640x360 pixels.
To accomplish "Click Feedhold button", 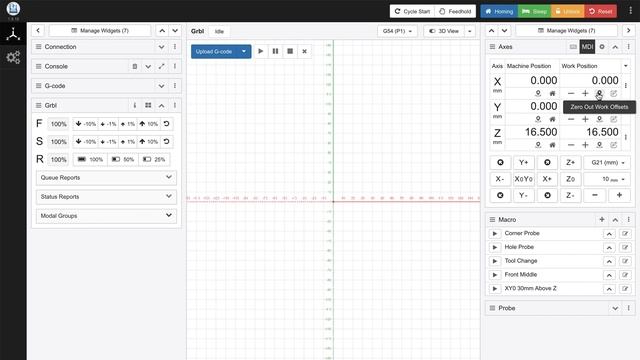I will [455, 11].
